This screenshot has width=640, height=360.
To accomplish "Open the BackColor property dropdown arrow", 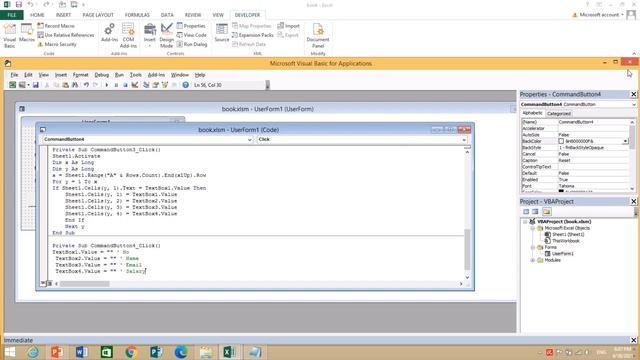I will 625,141.
